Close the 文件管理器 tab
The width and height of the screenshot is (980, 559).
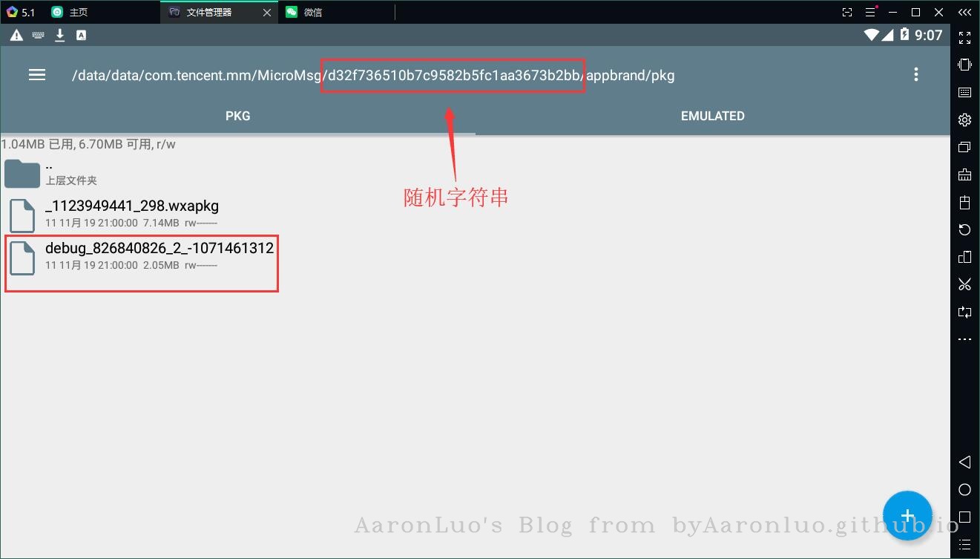click(266, 13)
